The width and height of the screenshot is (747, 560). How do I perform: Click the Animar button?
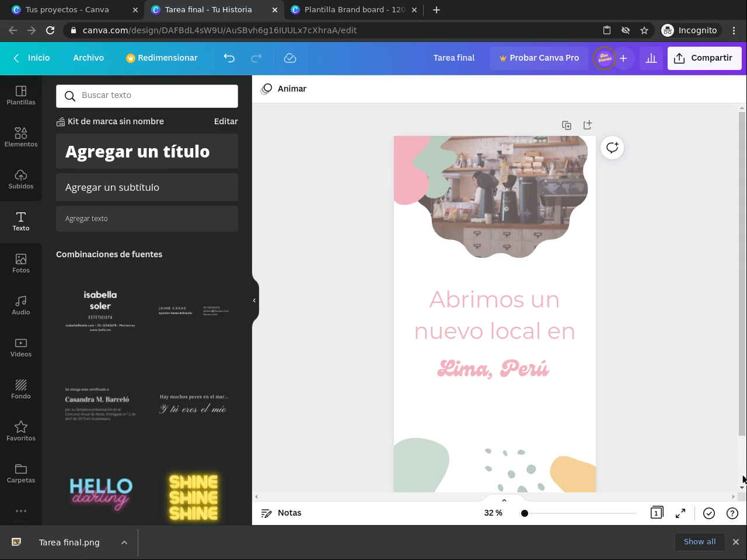(x=284, y=89)
